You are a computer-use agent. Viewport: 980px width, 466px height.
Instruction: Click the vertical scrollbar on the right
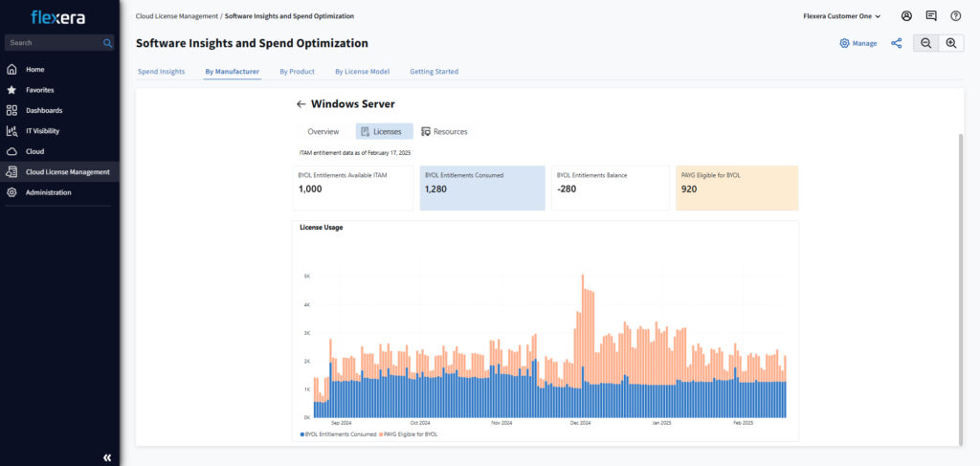(x=960, y=287)
